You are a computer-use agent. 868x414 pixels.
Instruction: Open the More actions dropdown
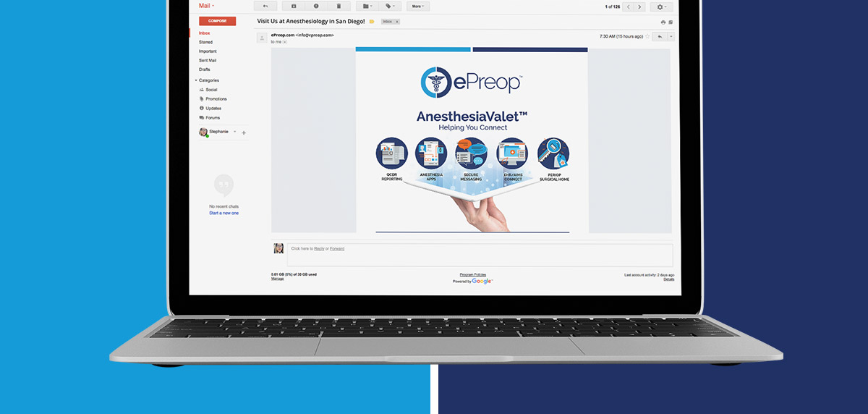(x=417, y=7)
